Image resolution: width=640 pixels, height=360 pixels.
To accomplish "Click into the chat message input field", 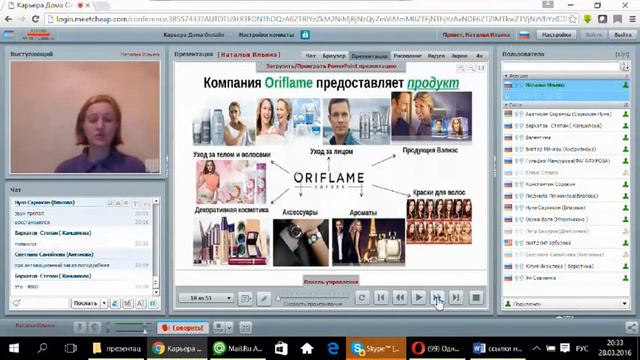I will [x=45, y=303].
